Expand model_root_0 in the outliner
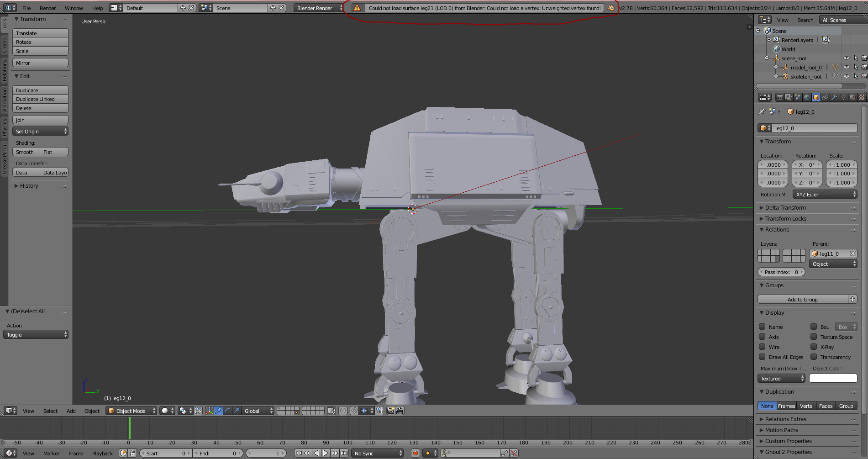 [x=776, y=67]
